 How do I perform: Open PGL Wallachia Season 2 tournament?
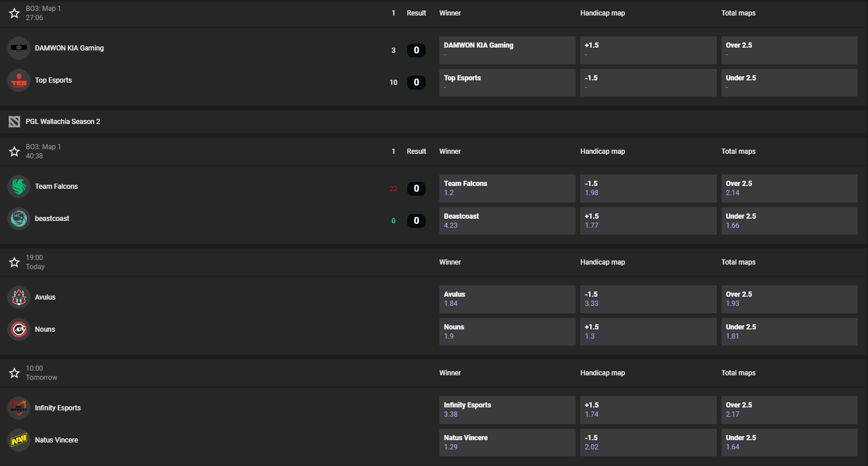63,122
